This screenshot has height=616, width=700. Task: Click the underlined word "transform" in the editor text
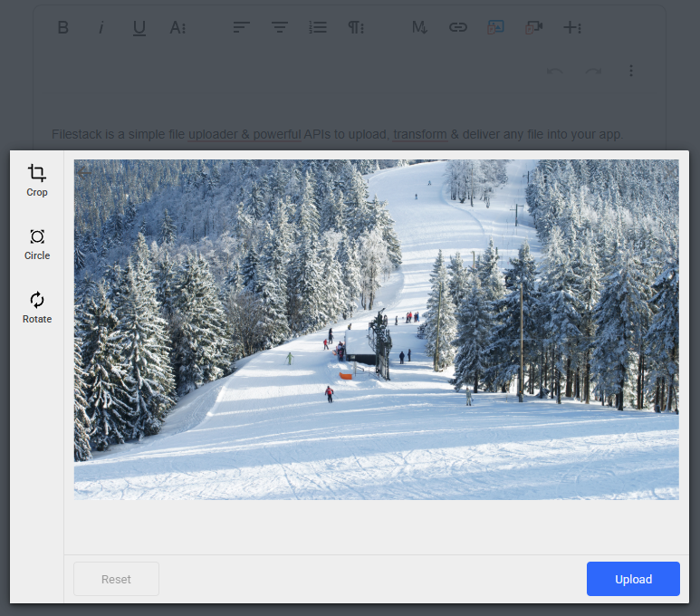420,134
